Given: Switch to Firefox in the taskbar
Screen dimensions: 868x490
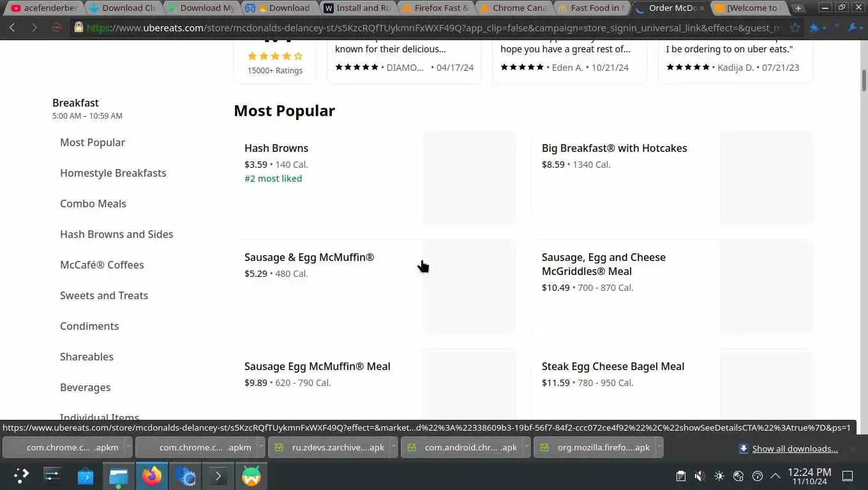Looking at the screenshot, I should [152, 475].
